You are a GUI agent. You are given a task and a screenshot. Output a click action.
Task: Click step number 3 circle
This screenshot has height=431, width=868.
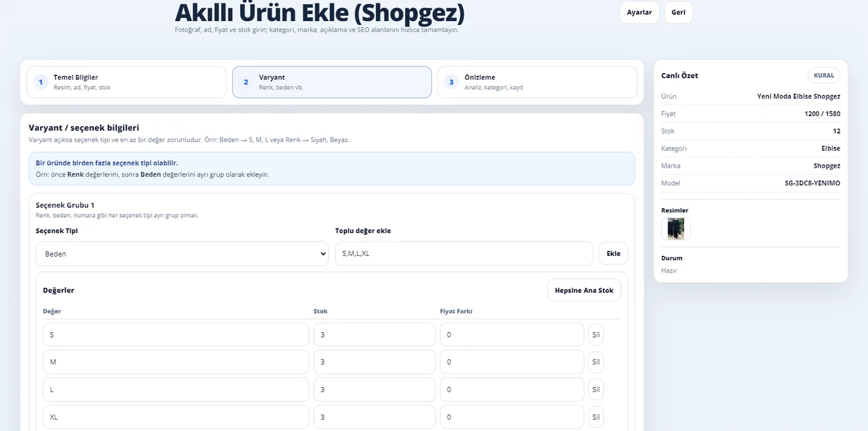coord(451,82)
